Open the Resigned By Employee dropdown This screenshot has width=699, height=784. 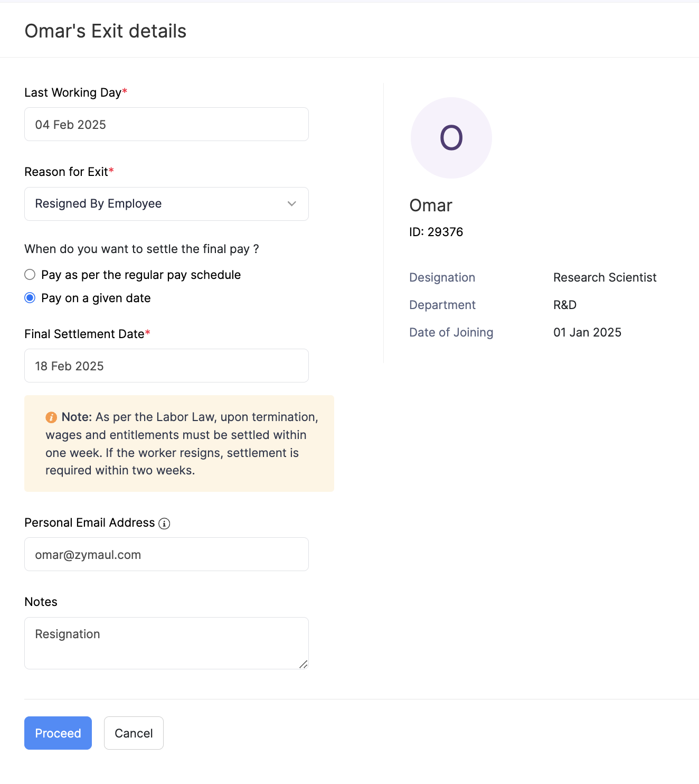pos(158,204)
